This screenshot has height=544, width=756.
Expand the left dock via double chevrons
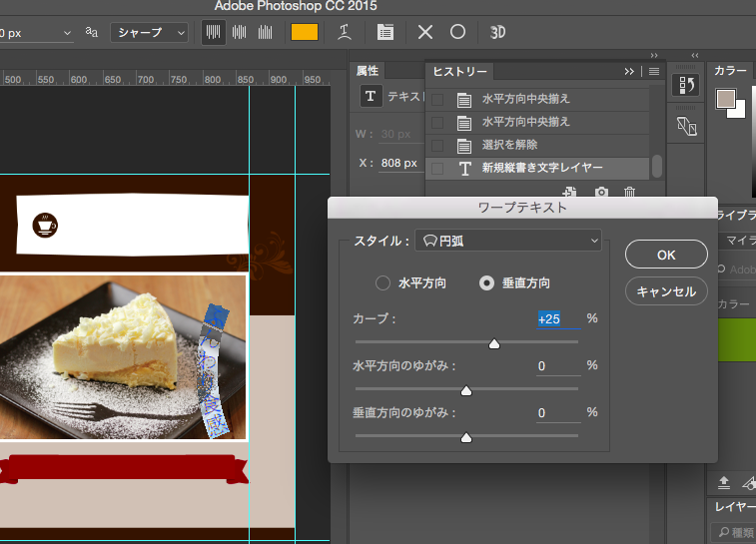click(x=695, y=56)
